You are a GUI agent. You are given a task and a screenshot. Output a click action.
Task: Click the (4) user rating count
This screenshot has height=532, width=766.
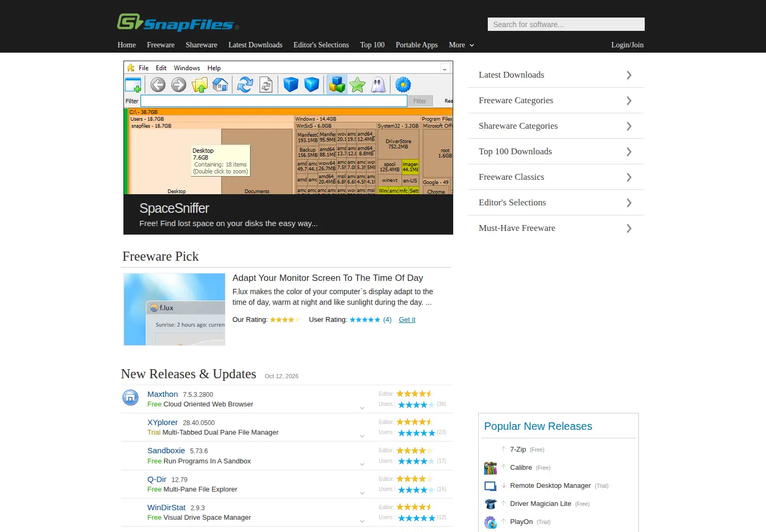pos(387,320)
